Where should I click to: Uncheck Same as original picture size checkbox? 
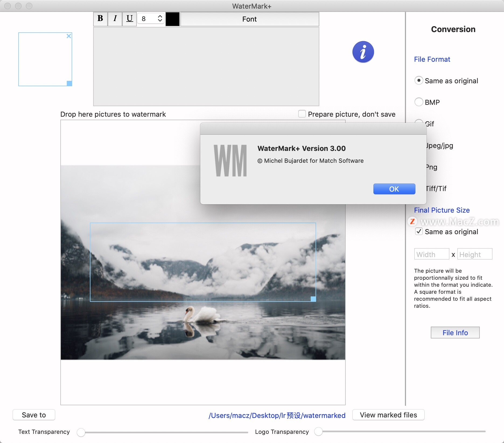419,231
